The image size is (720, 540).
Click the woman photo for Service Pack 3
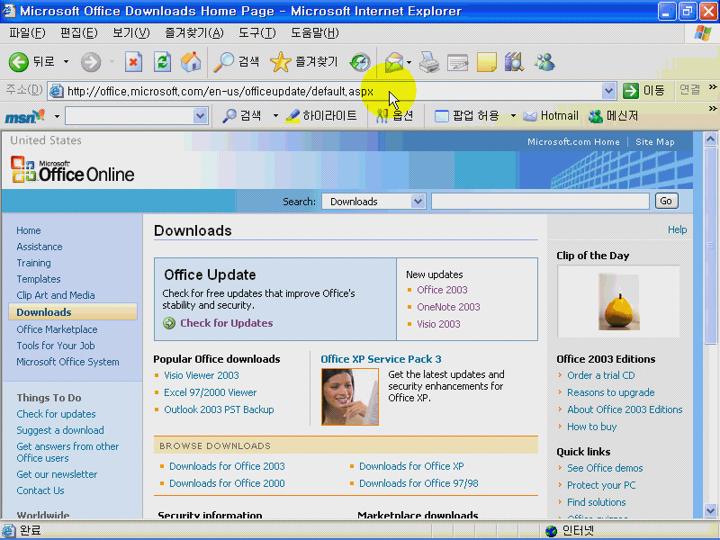point(350,397)
